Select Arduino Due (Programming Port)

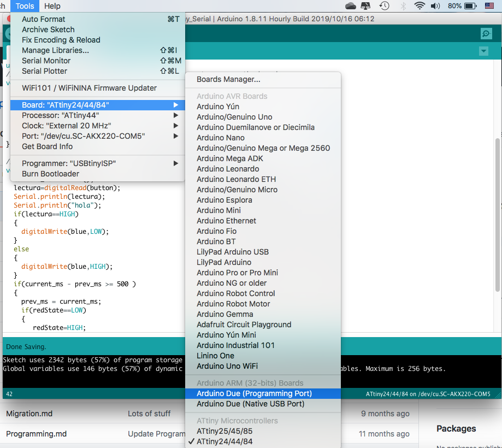263,393
